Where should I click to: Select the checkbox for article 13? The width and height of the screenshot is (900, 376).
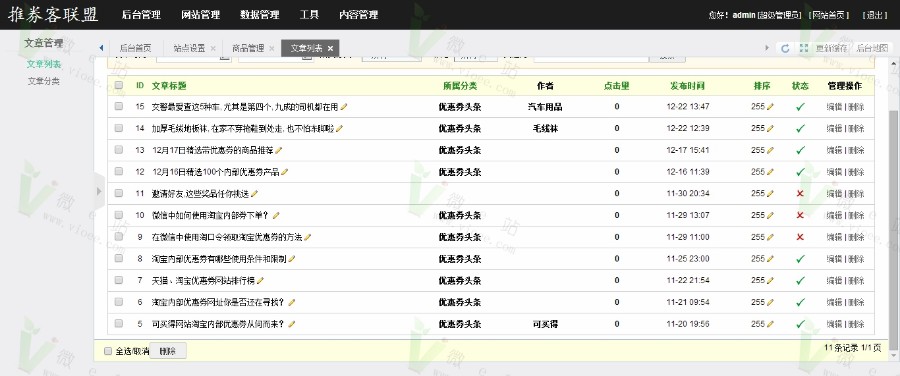[x=119, y=150]
